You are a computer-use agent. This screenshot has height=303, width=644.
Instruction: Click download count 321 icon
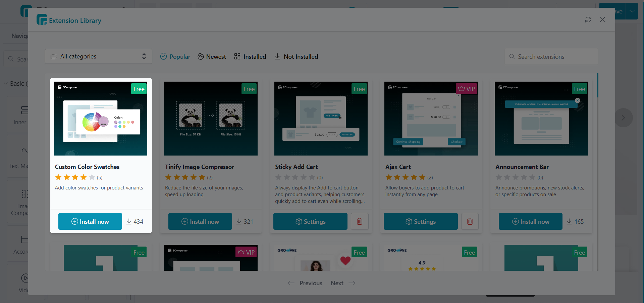coord(239,221)
